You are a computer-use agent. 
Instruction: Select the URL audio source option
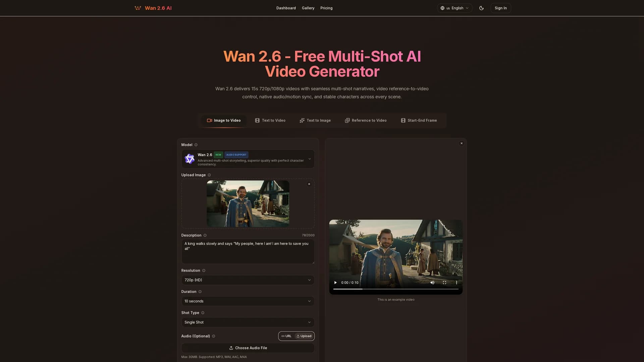click(x=286, y=336)
